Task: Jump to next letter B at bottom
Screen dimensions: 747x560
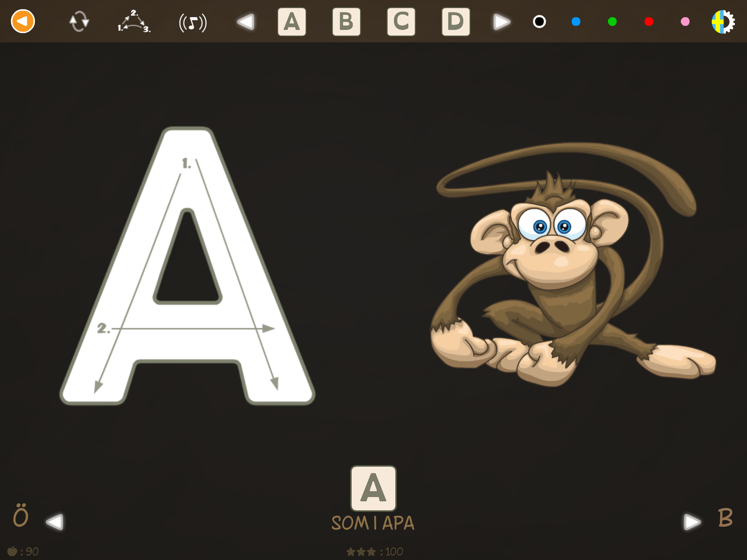Action: pyautogui.click(x=726, y=517)
